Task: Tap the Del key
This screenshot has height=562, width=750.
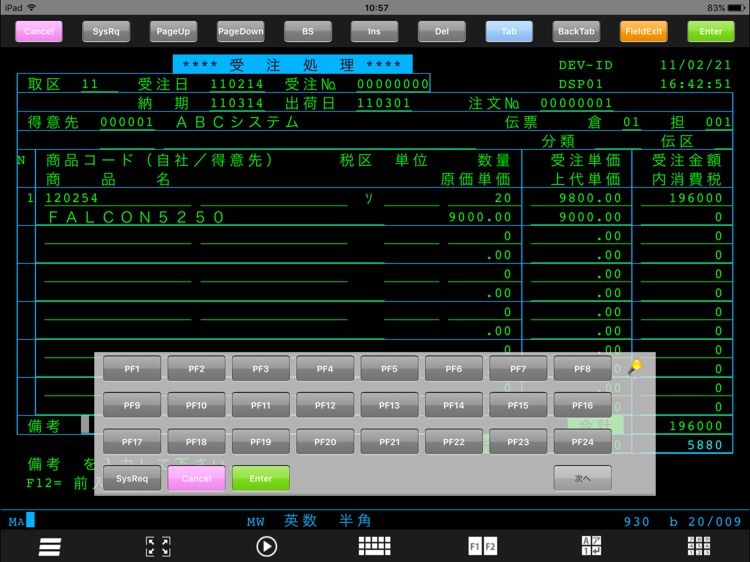Action: [442, 32]
